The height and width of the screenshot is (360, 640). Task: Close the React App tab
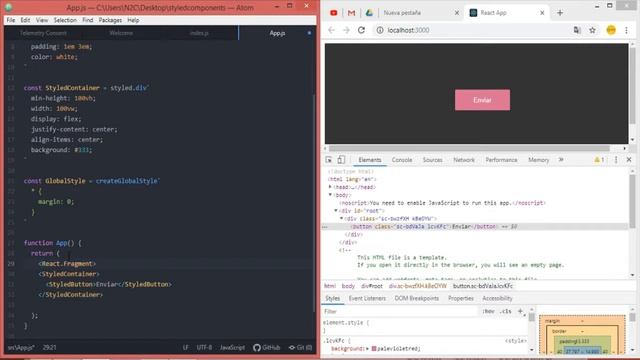tap(542, 13)
